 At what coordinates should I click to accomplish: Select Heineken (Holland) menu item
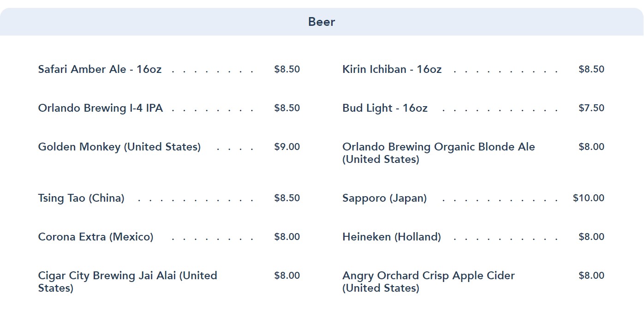pyautogui.click(x=391, y=237)
